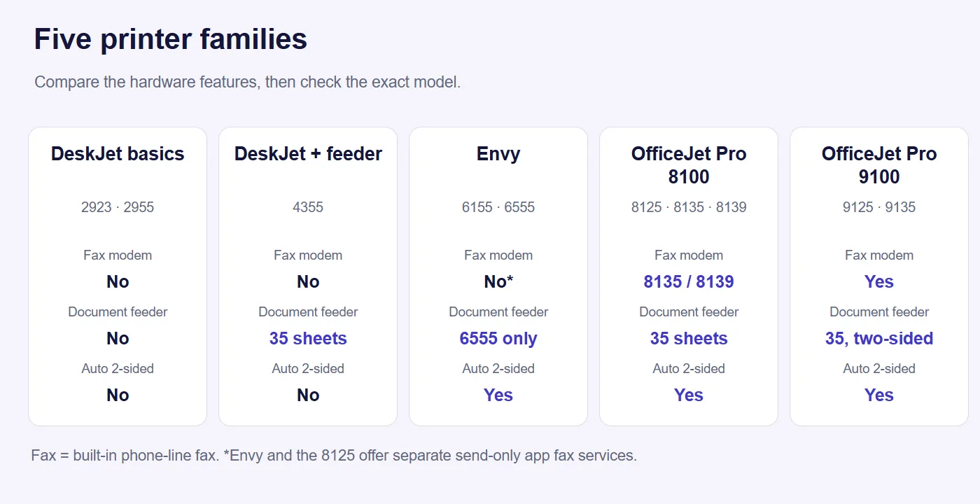This screenshot has height=504, width=980.
Task: Click the fax footnote about Envy
Action: point(334,456)
